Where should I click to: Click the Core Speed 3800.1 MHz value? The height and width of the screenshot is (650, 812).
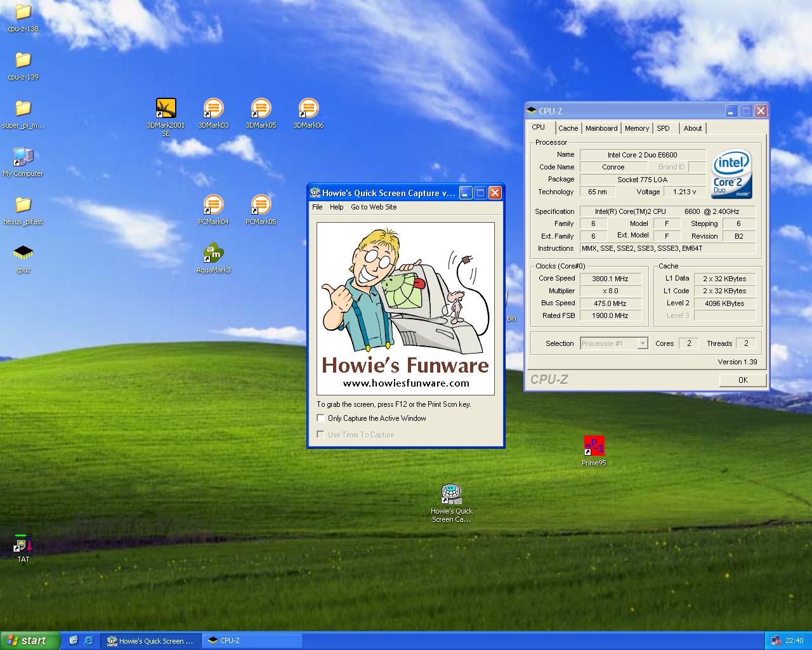coord(610,279)
